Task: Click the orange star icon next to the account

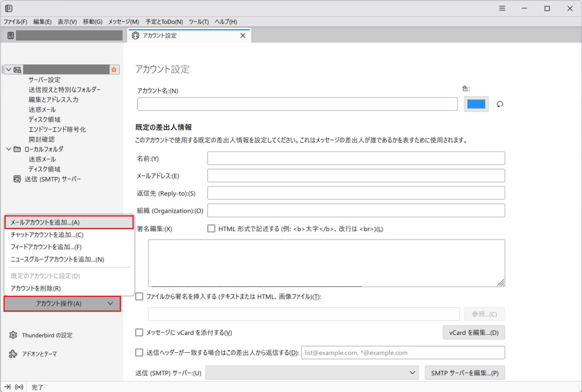Action: tap(114, 70)
